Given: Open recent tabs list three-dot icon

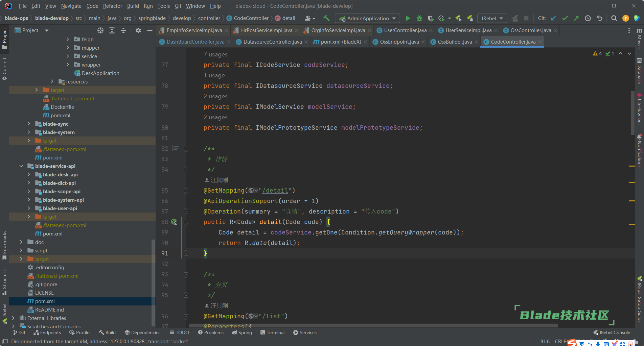Looking at the screenshot, I should [629, 30].
